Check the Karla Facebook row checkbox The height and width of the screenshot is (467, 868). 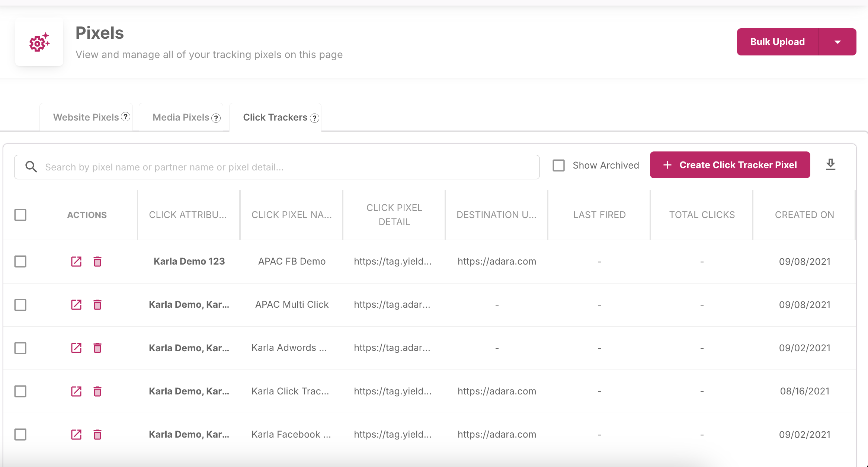20,434
